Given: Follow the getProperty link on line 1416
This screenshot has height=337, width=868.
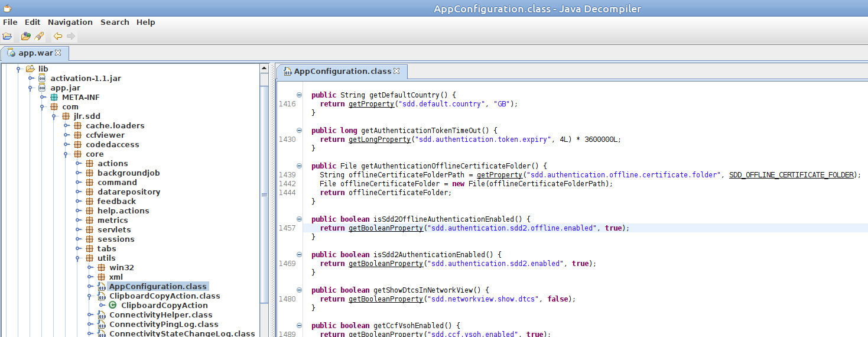Looking at the screenshot, I should (371, 103).
